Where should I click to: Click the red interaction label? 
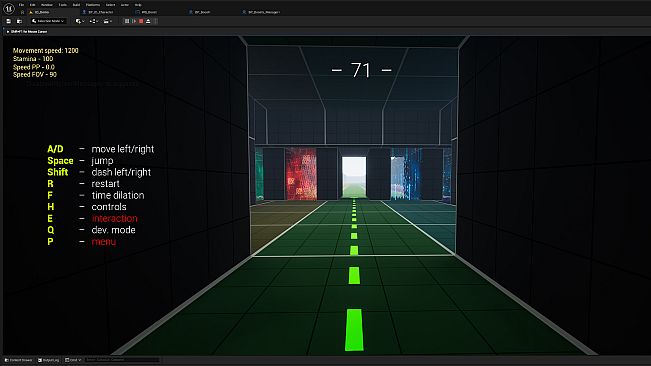tap(115, 218)
